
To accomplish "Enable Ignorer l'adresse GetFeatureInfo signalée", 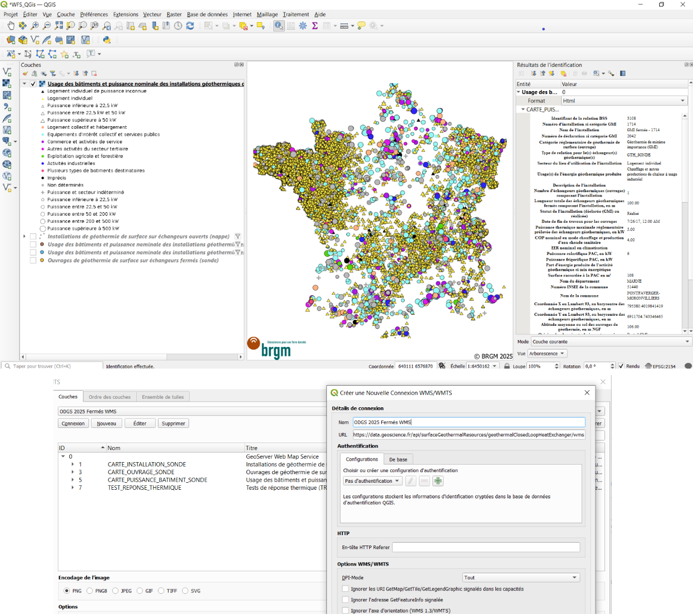I will click(x=345, y=599).
